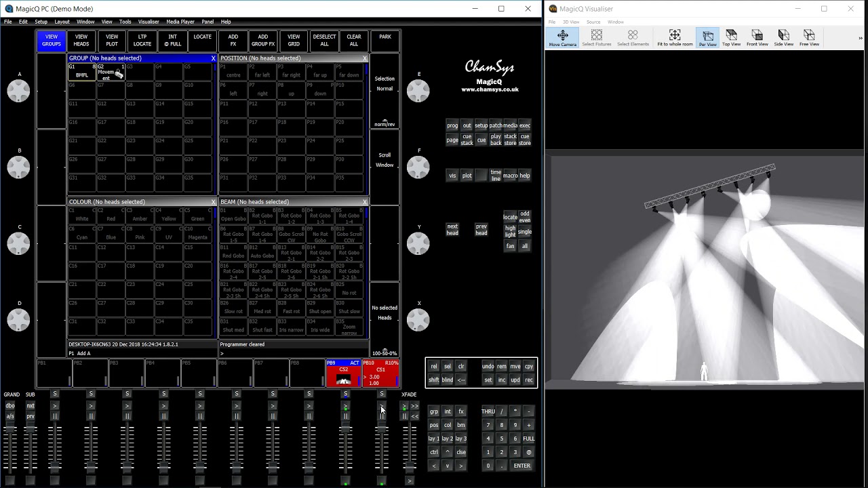Click CLEAR ALL soft button
The image size is (868, 488).
pos(354,41)
